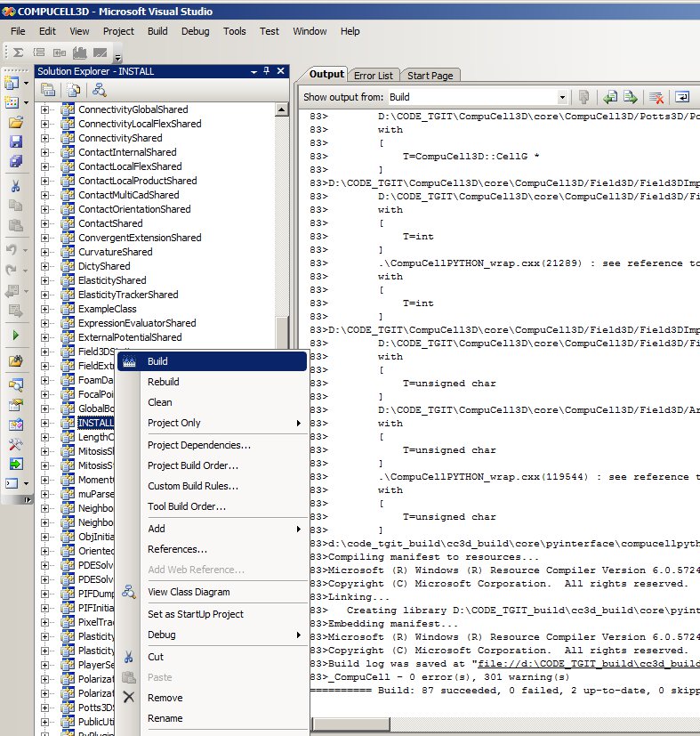Toggle word wrap in Output pane
The image size is (700, 736).
[x=681, y=97]
